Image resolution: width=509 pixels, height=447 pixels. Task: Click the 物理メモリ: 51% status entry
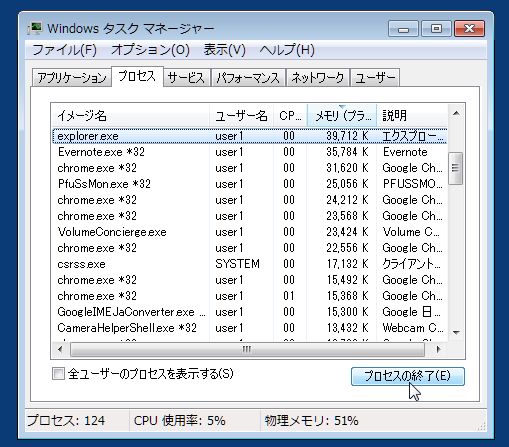pos(311,421)
